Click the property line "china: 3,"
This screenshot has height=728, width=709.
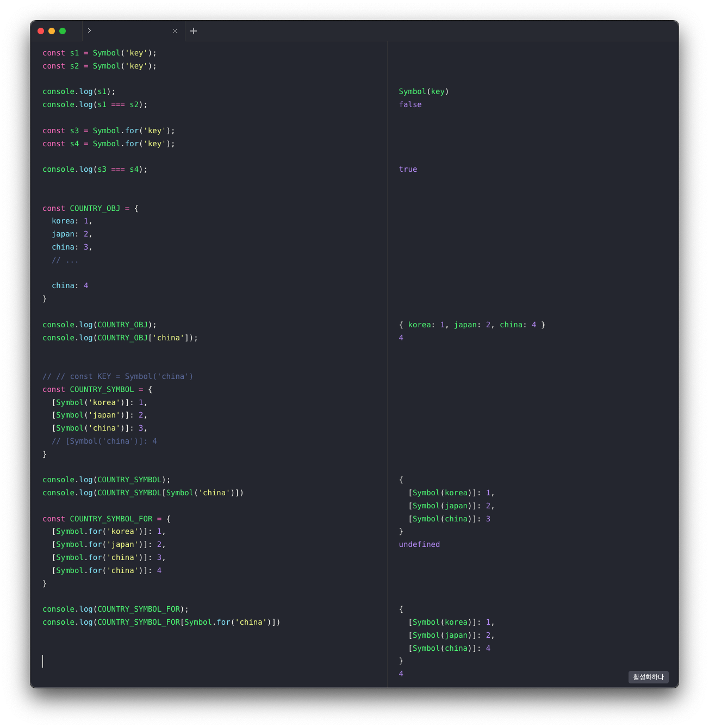(72, 247)
